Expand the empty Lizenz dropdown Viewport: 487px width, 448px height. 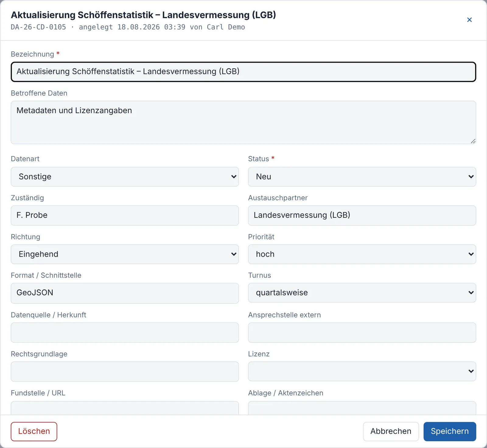[362, 371]
